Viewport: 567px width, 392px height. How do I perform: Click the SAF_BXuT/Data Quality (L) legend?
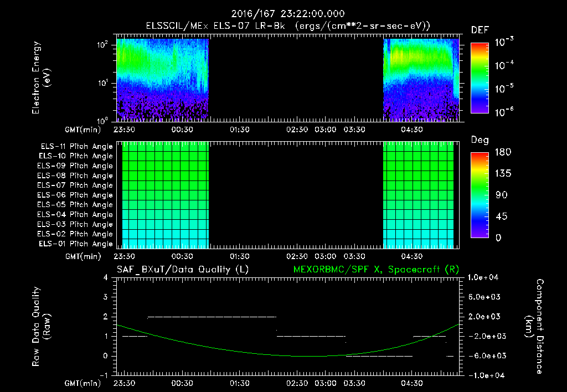coord(183,270)
